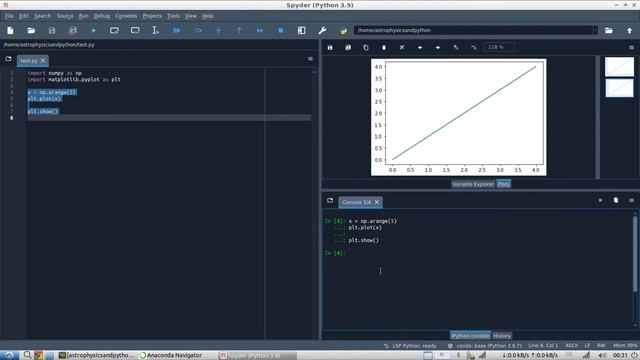Save the current file using the toolbar
Viewport: 640px width, 360px height.
coord(52,31)
